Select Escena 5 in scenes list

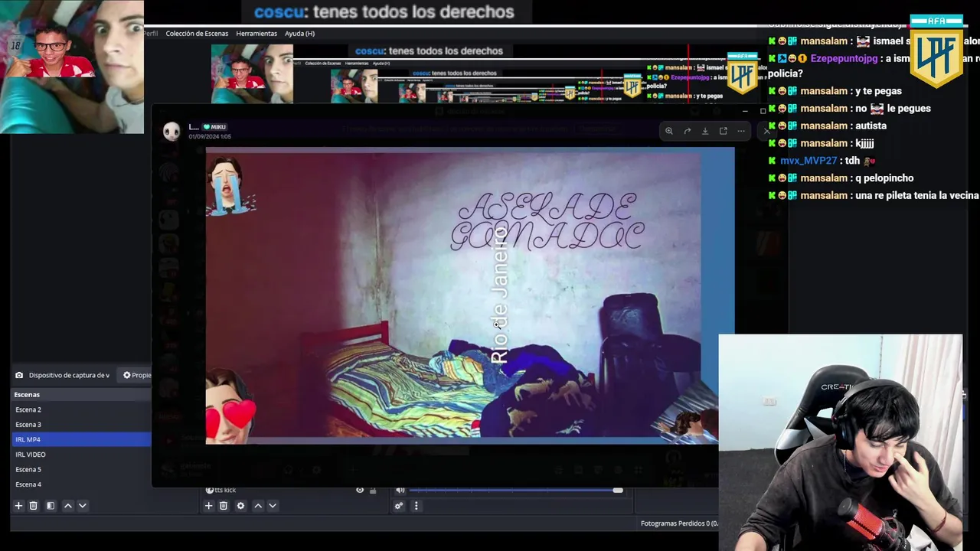tap(82, 469)
